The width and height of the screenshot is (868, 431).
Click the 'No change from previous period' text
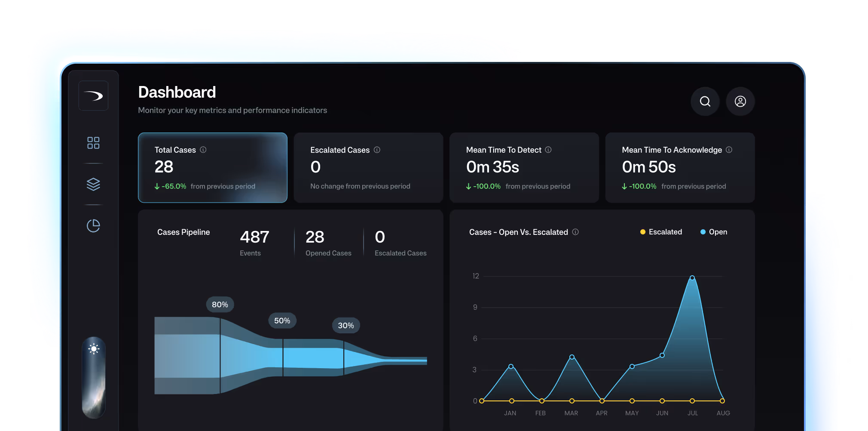pos(360,186)
